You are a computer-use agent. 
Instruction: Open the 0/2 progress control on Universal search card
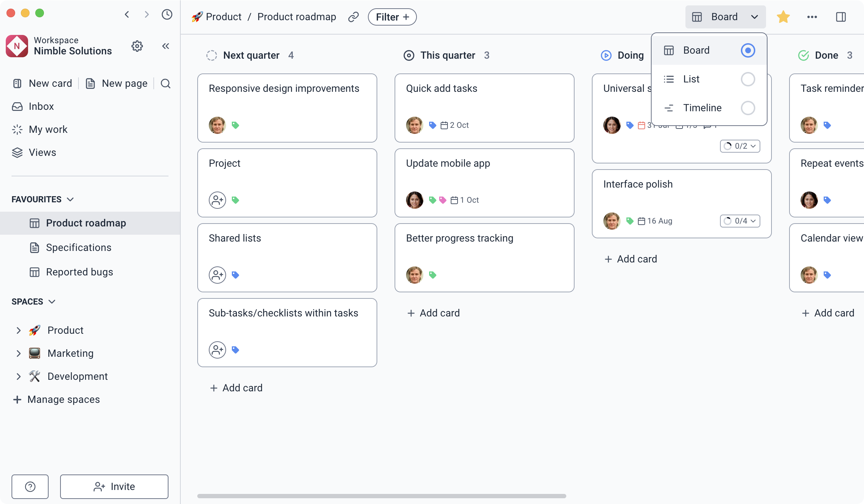[740, 146]
